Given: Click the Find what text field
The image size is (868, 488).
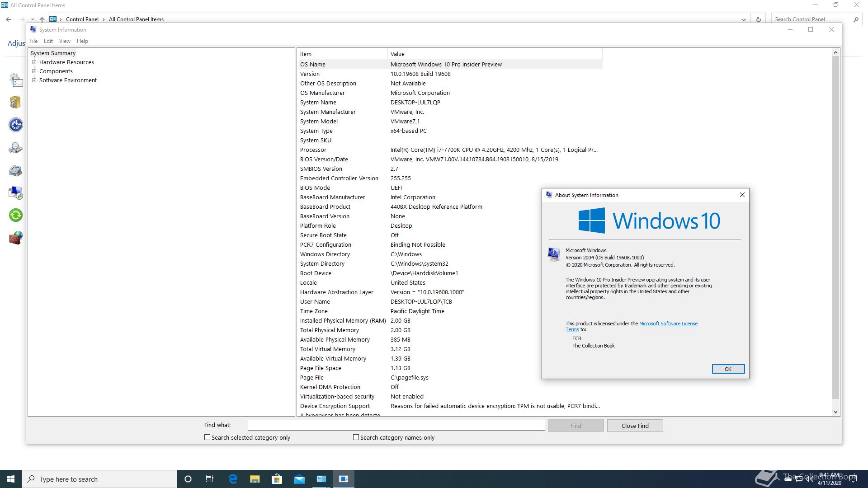Looking at the screenshot, I should coord(396,425).
